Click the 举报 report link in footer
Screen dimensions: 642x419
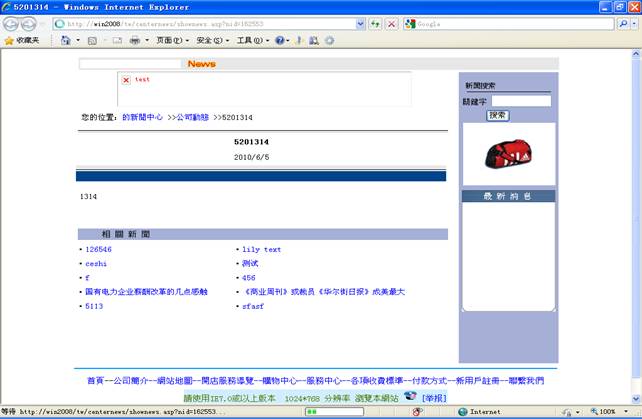pos(434,397)
